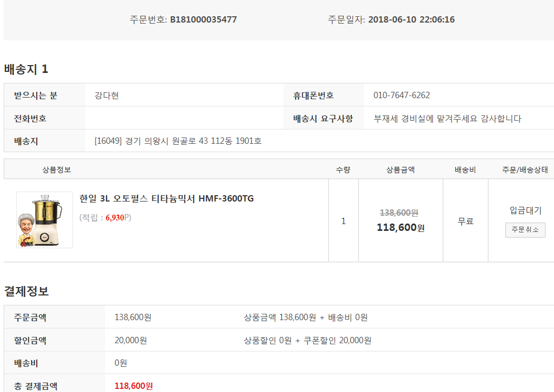Click the mobile number 010-7647-6262

point(402,95)
